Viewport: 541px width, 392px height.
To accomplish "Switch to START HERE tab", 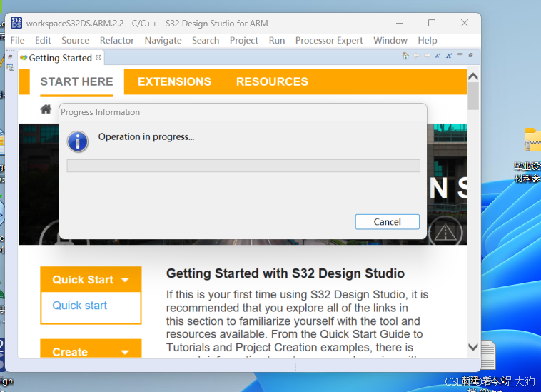I will click(x=76, y=81).
